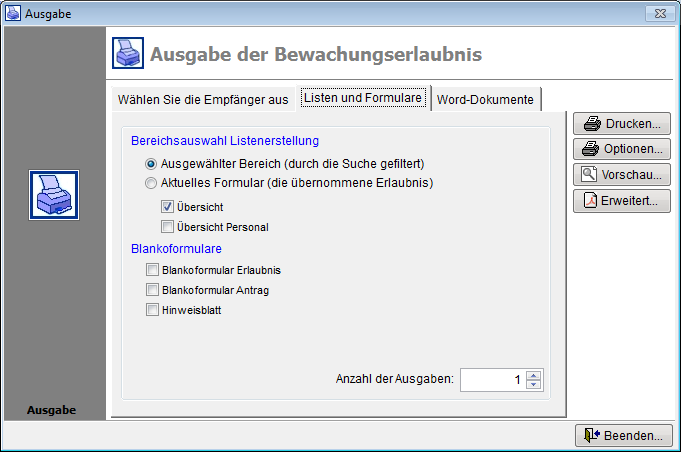
Task: Click the printer icon on Drucken button
Action: [590, 124]
